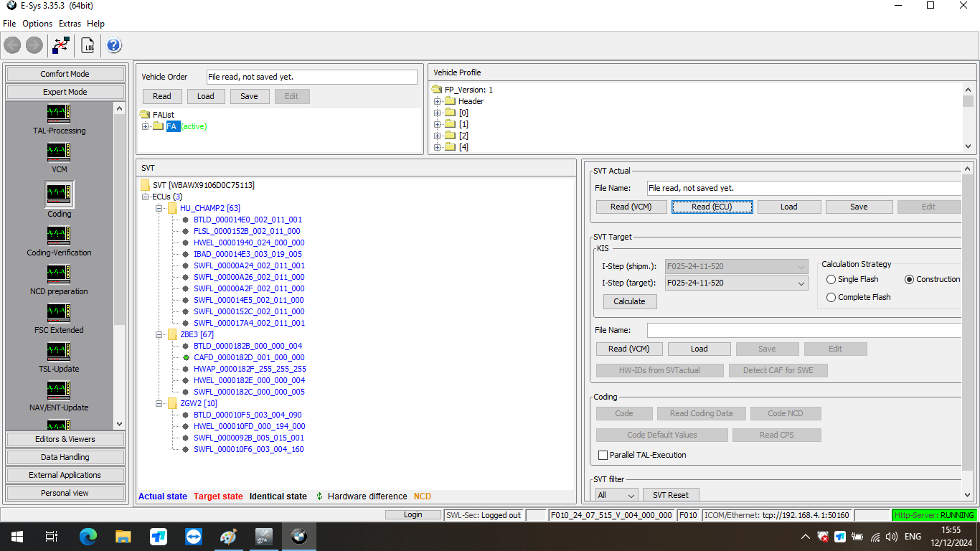
Task: Click Save button under Vehicle Order
Action: (249, 96)
